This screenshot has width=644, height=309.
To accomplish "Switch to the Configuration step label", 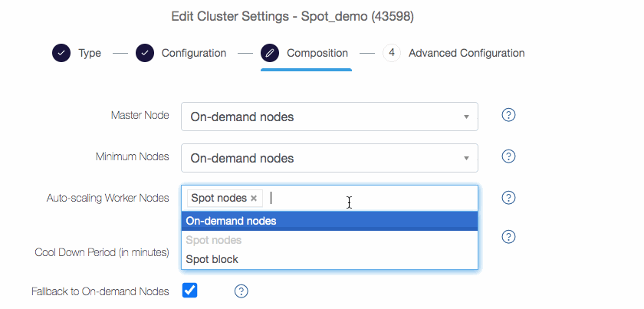I will click(x=194, y=54).
